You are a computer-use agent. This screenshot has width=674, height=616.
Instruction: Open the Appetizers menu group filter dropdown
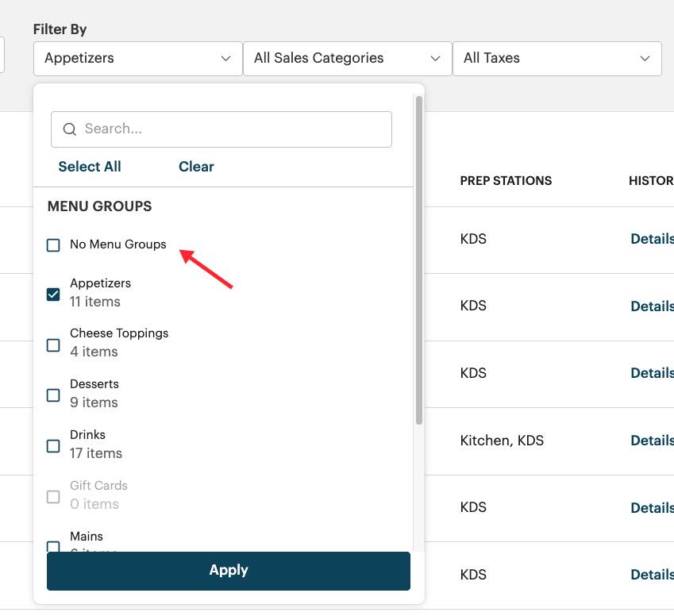pyautogui.click(x=137, y=58)
